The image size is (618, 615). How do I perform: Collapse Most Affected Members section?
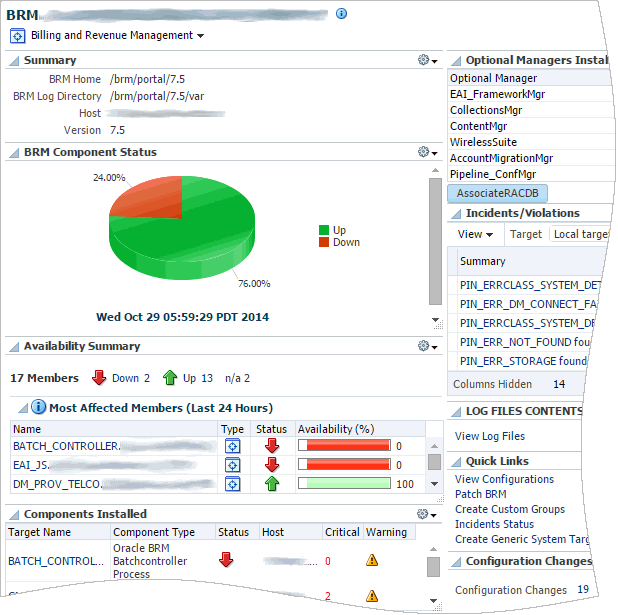pos(23,408)
